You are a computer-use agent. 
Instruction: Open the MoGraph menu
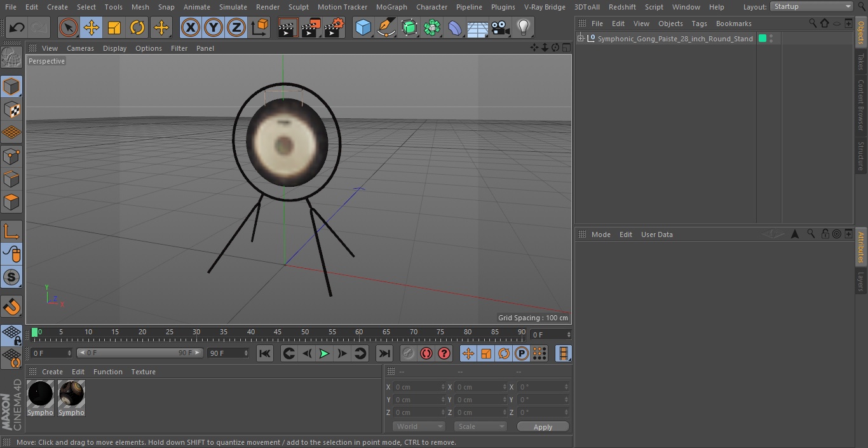(391, 7)
